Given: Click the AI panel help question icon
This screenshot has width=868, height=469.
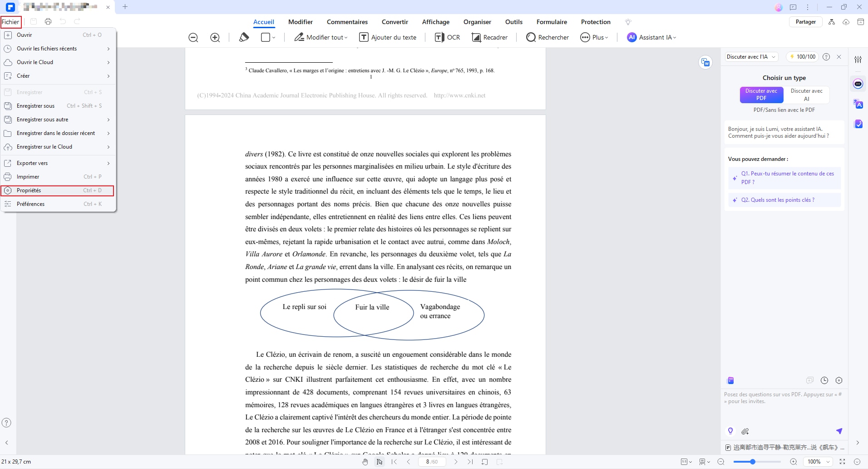Looking at the screenshot, I should pyautogui.click(x=826, y=57).
